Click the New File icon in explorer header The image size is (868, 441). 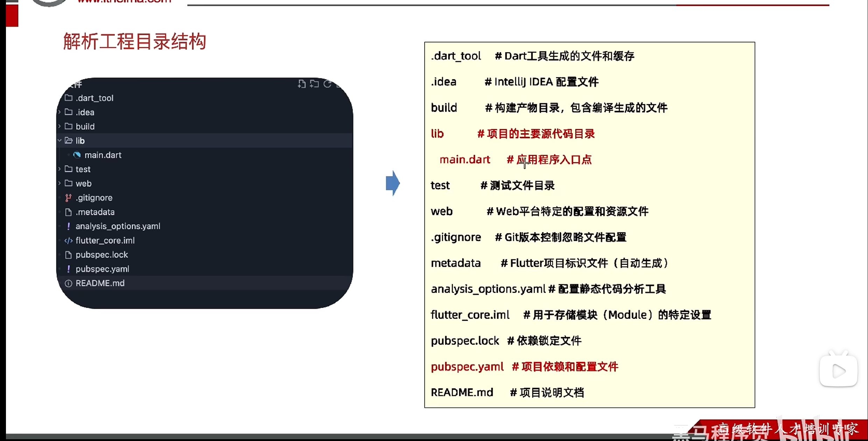301,84
